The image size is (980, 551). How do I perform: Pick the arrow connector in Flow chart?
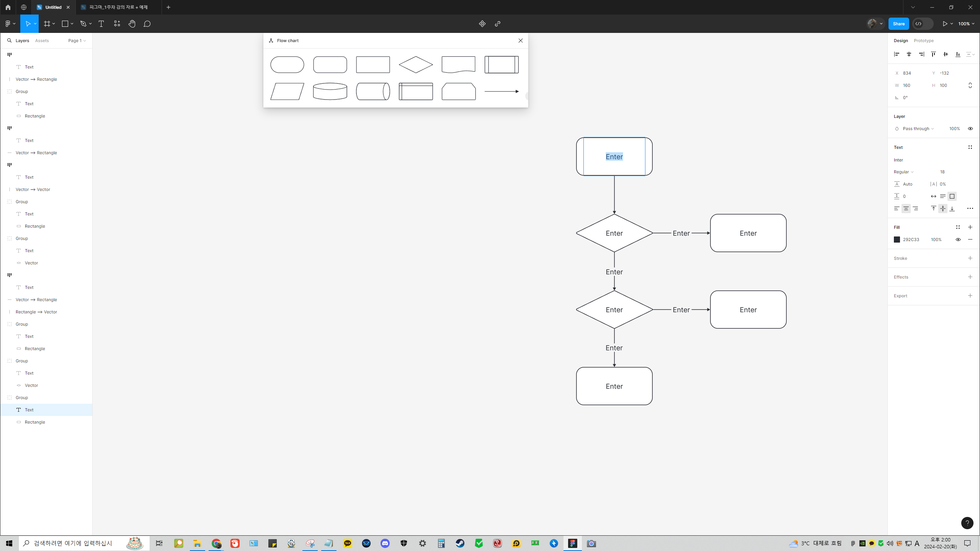coord(501,91)
